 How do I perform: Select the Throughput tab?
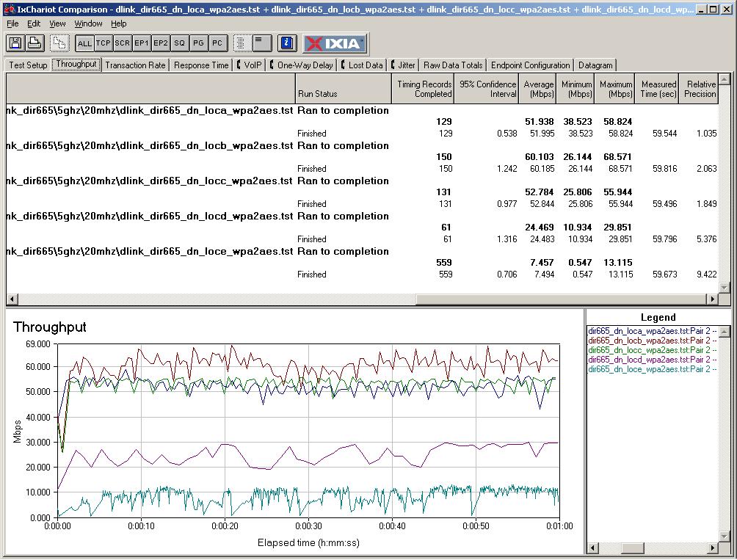click(x=76, y=65)
